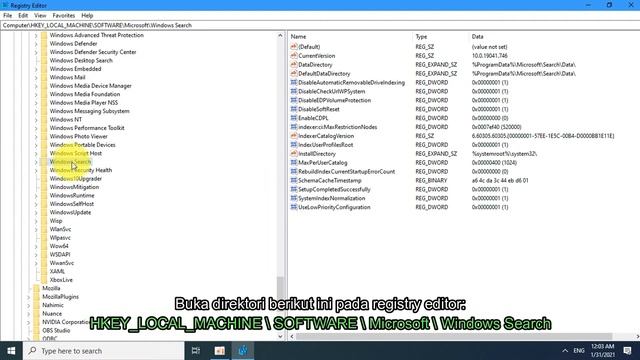Expand the Windows Defender key
The image size is (640, 360).
[36, 44]
